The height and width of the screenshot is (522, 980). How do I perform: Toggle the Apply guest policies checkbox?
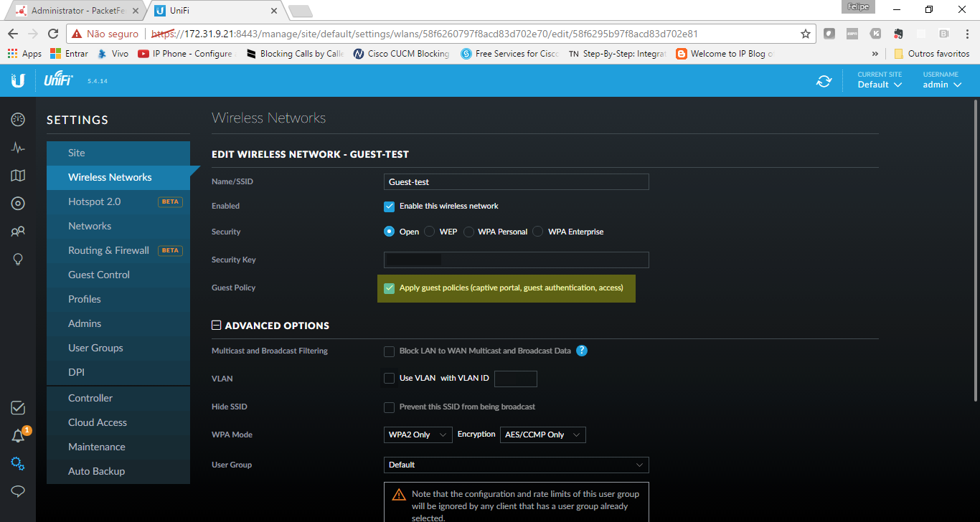(389, 288)
